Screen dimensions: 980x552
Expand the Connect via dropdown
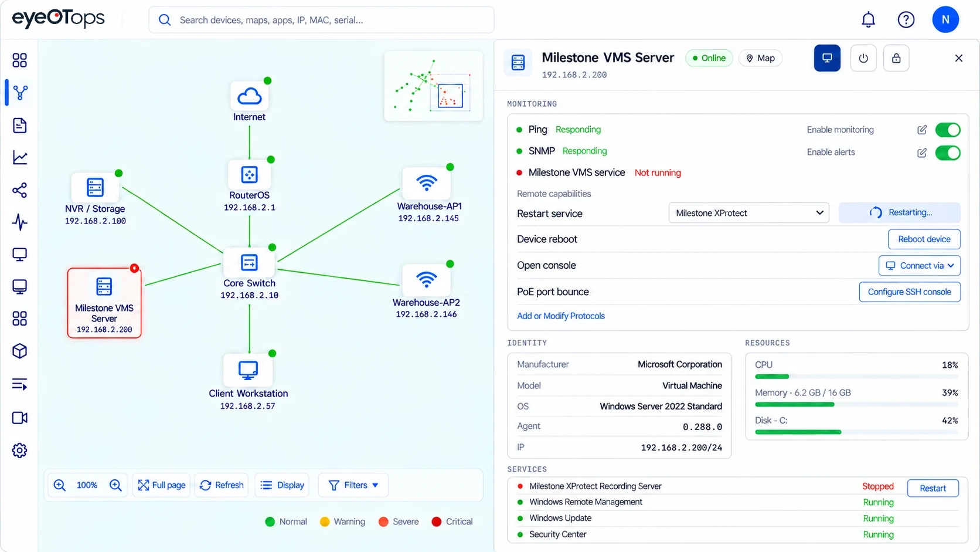(920, 266)
